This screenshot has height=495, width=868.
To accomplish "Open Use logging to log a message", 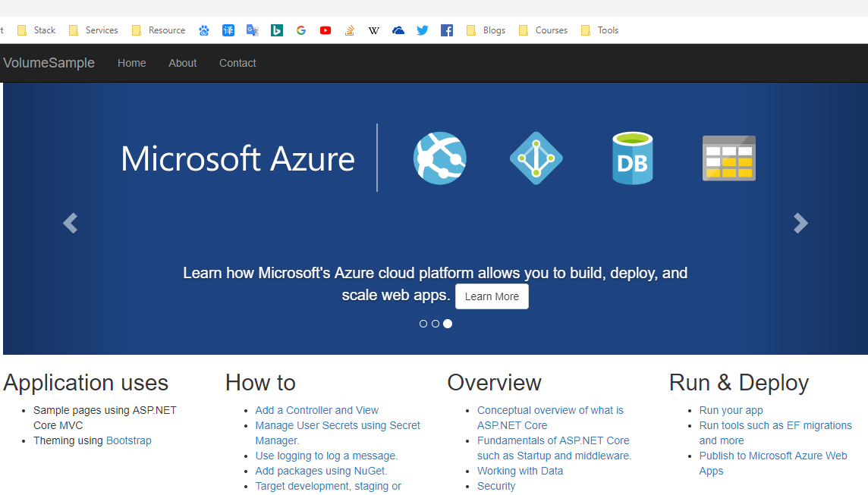I will coord(326,456).
